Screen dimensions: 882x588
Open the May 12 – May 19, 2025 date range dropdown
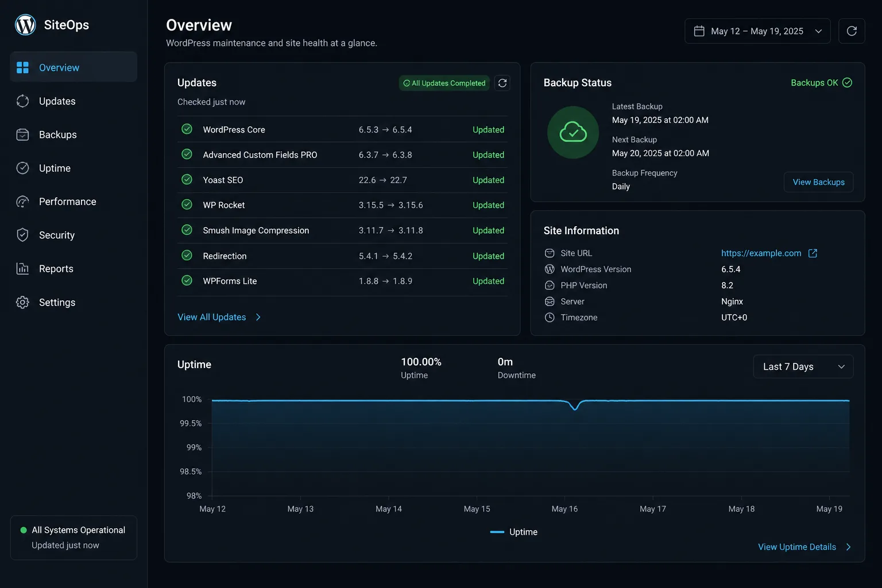tap(757, 31)
